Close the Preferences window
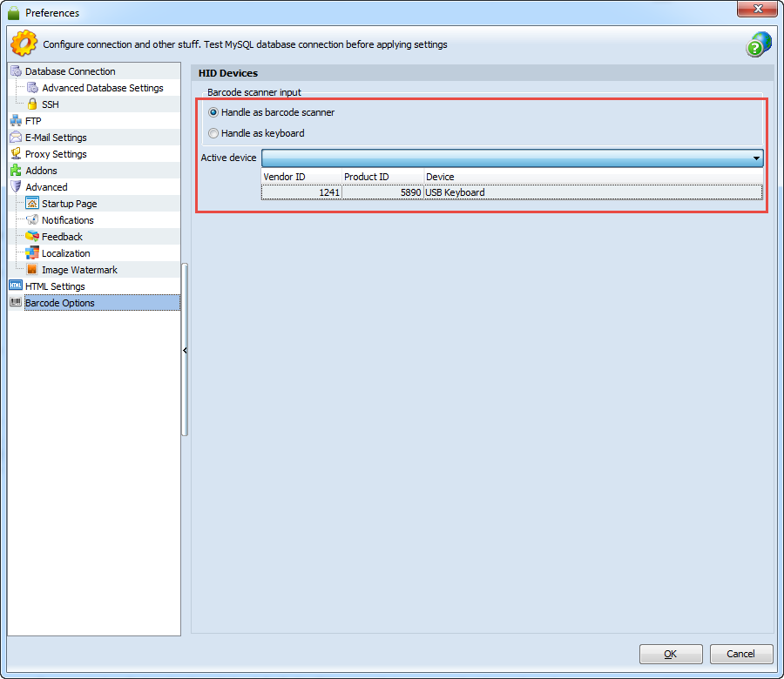784x679 pixels. (757, 9)
